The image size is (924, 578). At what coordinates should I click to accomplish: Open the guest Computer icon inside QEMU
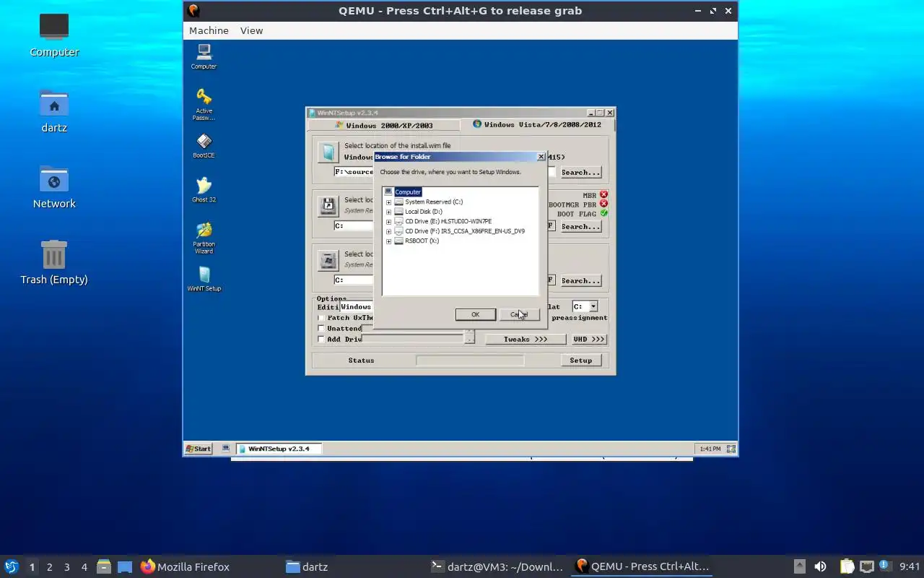point(204,56)
